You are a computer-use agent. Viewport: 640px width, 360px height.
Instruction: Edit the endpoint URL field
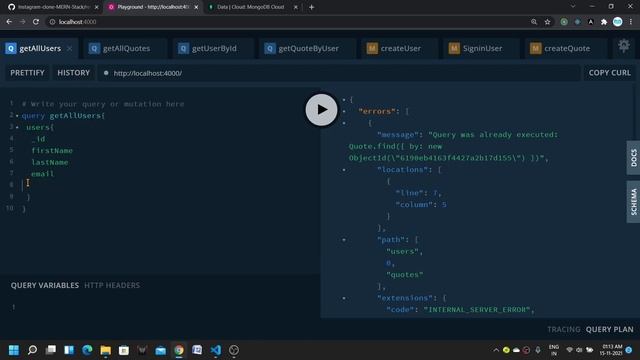click(339, 73)
